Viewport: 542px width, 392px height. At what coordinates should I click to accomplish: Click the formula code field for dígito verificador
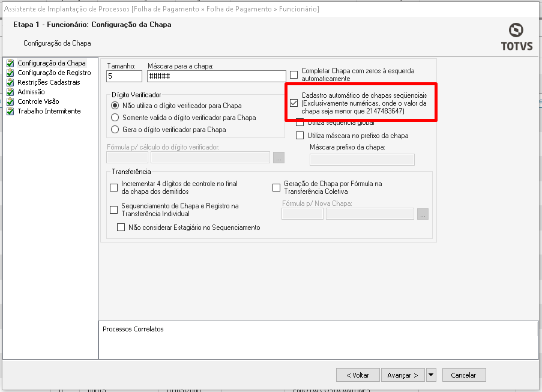coord(127,157)
